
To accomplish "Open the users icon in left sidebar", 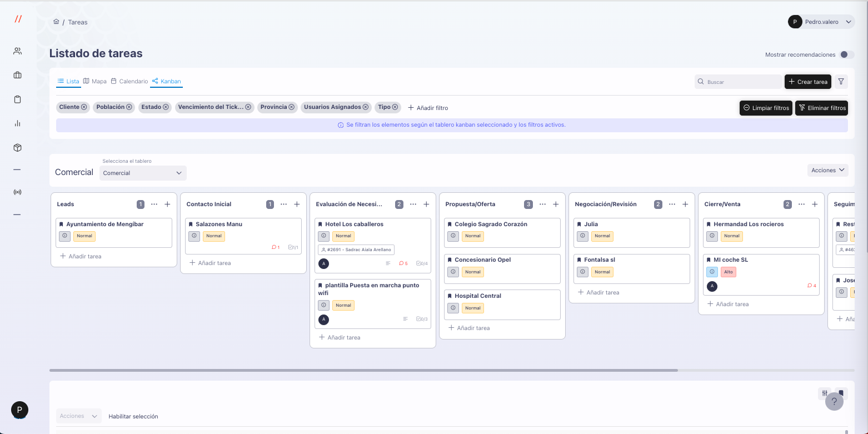I will [17, 51].
